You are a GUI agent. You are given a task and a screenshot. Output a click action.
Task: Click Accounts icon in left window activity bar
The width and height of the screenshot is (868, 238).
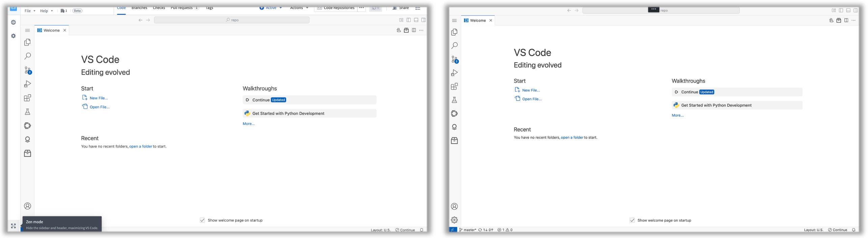[28, 206]
